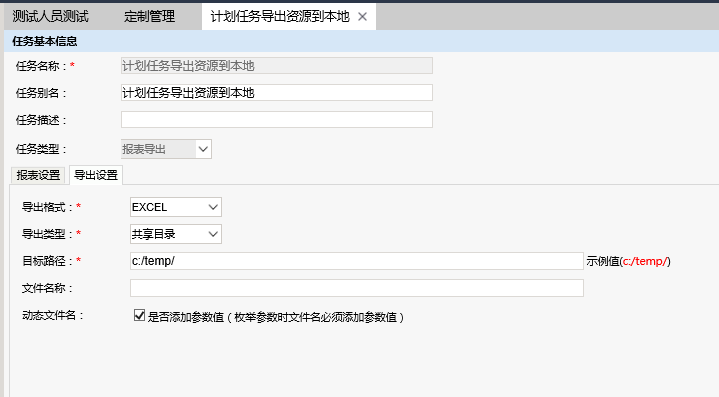Click the red c:/temp/ example value
This screenshot has height=397, width=719.
click(645, 261)
